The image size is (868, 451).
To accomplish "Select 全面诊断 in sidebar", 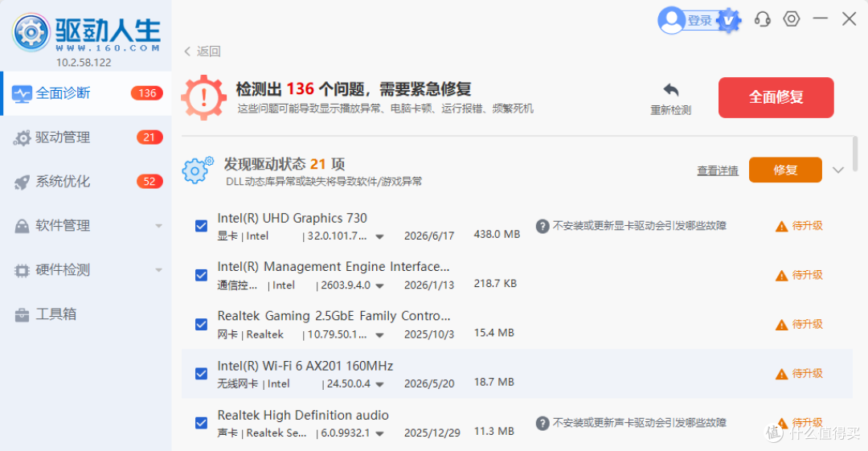I will (86, 93).
